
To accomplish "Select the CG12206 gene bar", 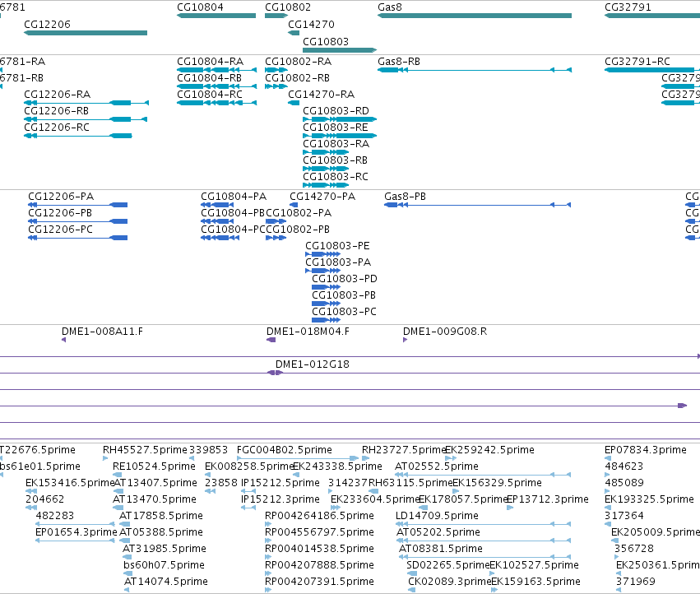I will coord(86,33).
